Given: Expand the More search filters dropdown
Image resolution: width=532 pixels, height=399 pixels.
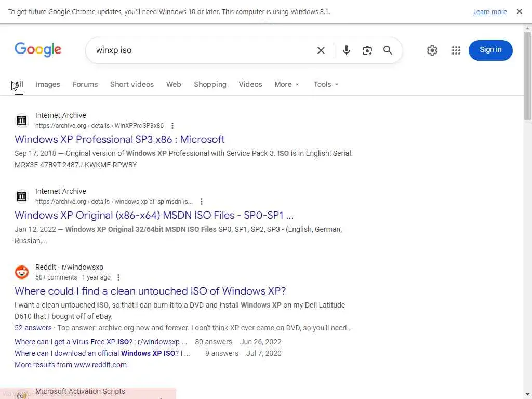Looking at the screenshot, I should [x=287, y=84].
